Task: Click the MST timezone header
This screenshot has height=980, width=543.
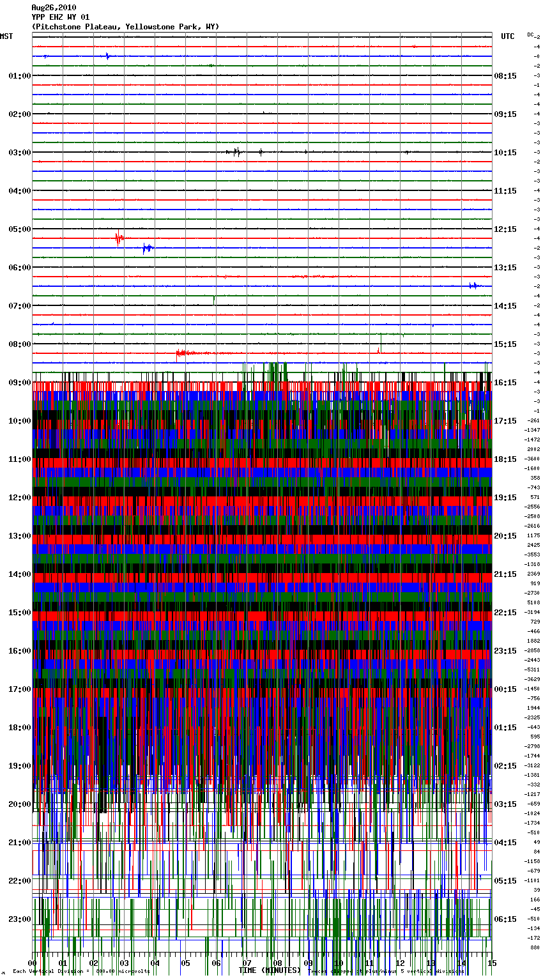Action: pos(6,36)
